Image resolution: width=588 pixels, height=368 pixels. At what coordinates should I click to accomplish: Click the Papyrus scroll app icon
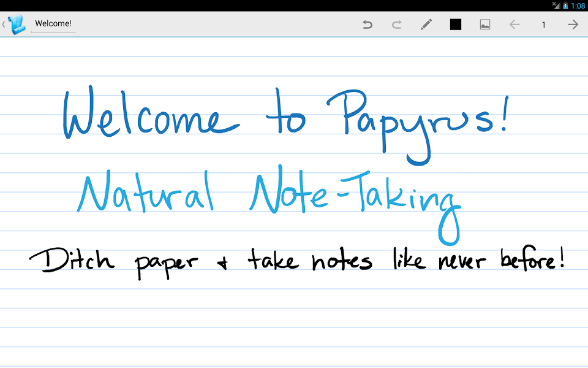[17, 25]
